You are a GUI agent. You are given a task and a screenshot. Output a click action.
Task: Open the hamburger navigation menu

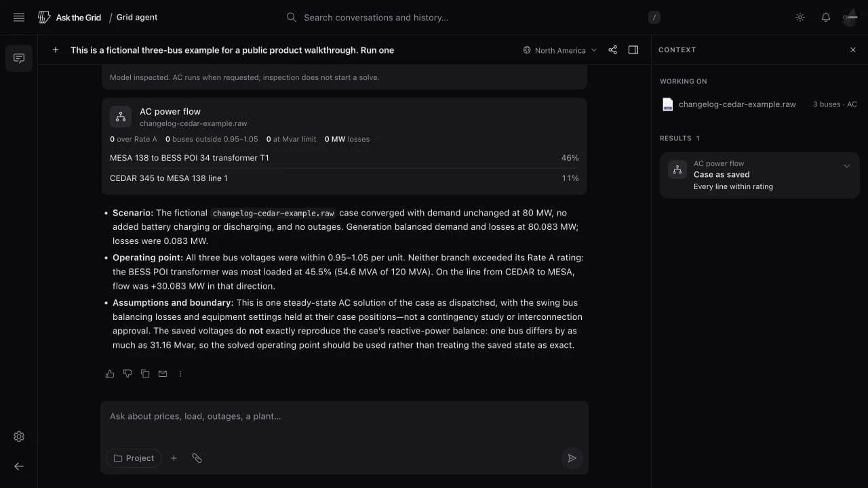click(x=19, y=18)
